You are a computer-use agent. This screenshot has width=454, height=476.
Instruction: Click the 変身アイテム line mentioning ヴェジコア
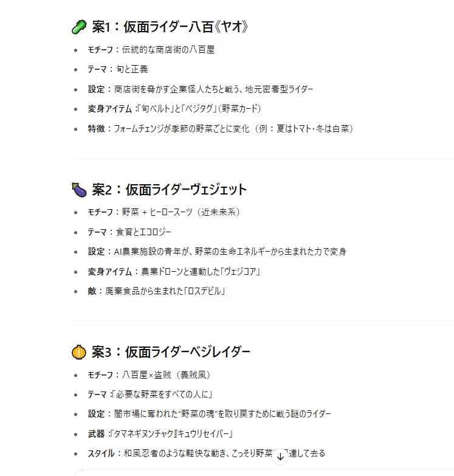pyautogui.click(x=174, y=272)
